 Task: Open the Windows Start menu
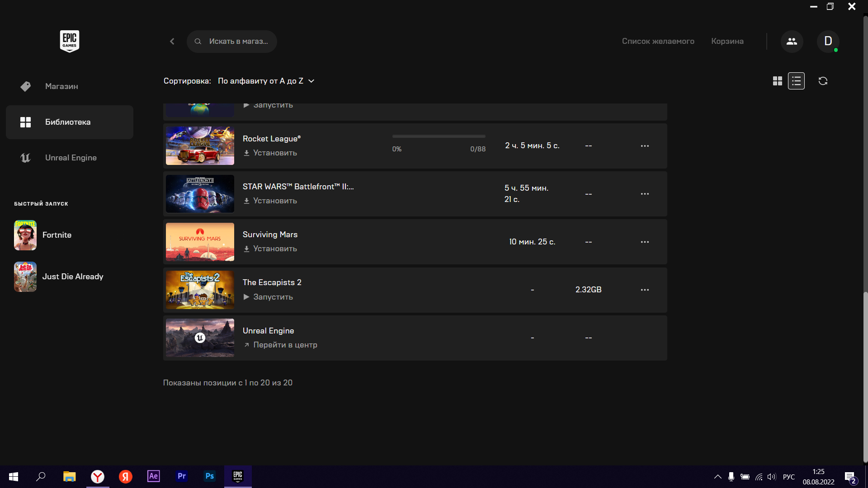point(14,477)
